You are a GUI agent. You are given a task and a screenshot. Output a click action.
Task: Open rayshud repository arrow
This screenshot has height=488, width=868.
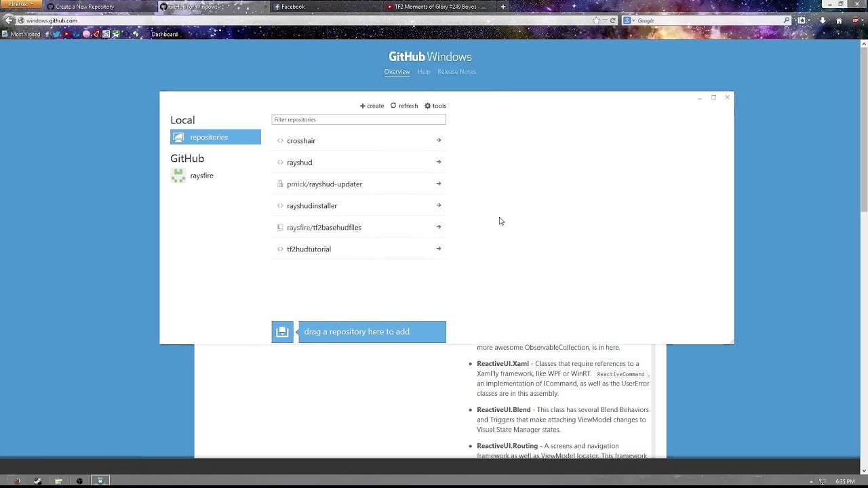[439, 162]
